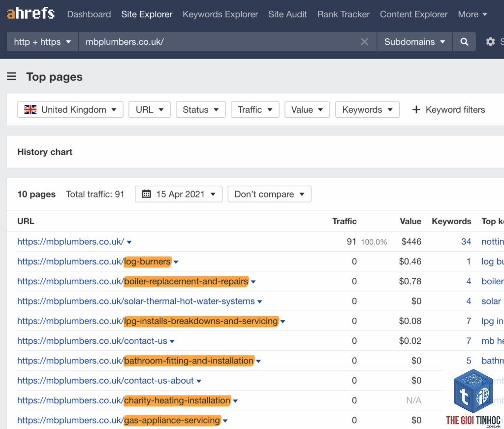This screenshot has width=504, height=429.
Task: Click the N/A value in charity-heating row
Action: point(413,400)
